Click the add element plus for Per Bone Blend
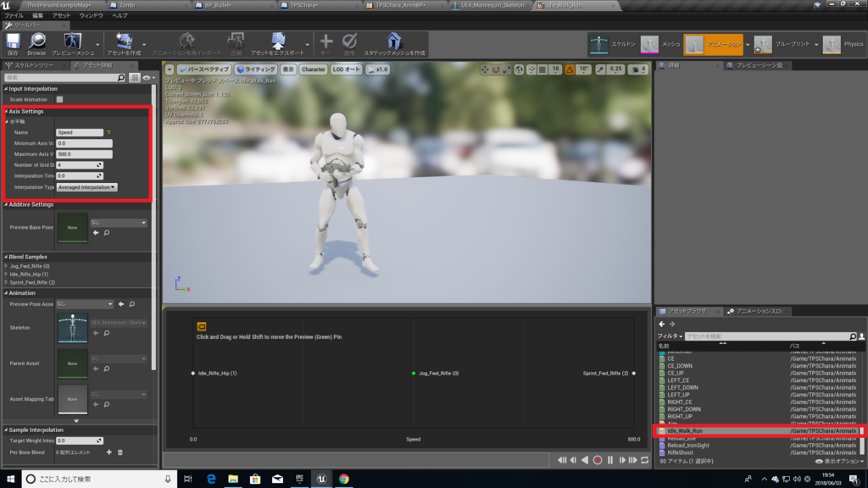Screen dimensions: 868x488 109,452
